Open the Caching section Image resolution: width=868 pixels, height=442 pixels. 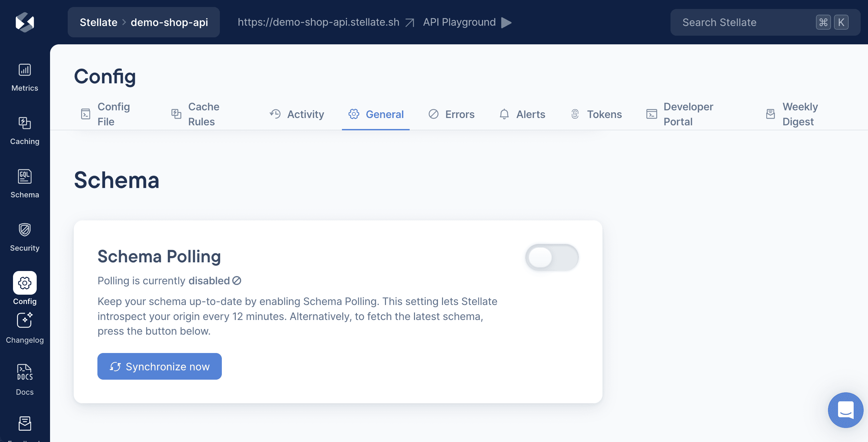24,131
